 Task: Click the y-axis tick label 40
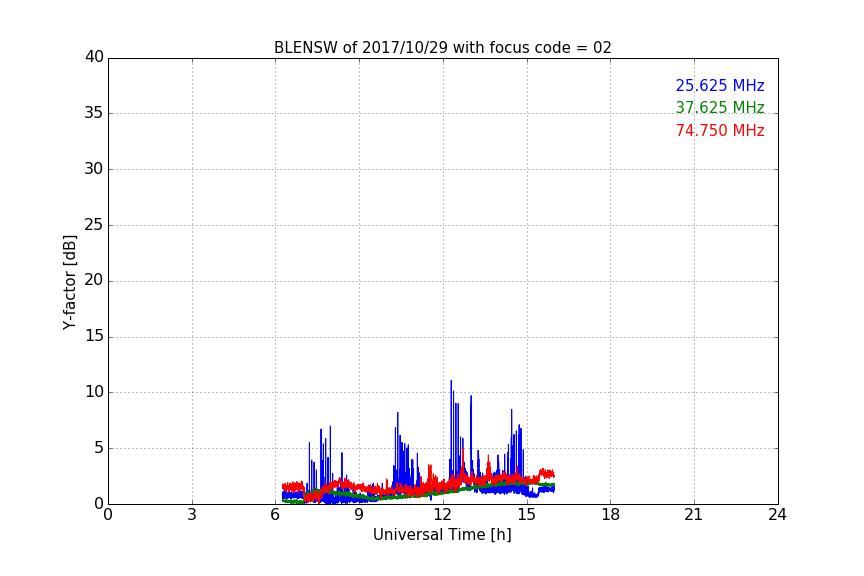click(94, 57)
